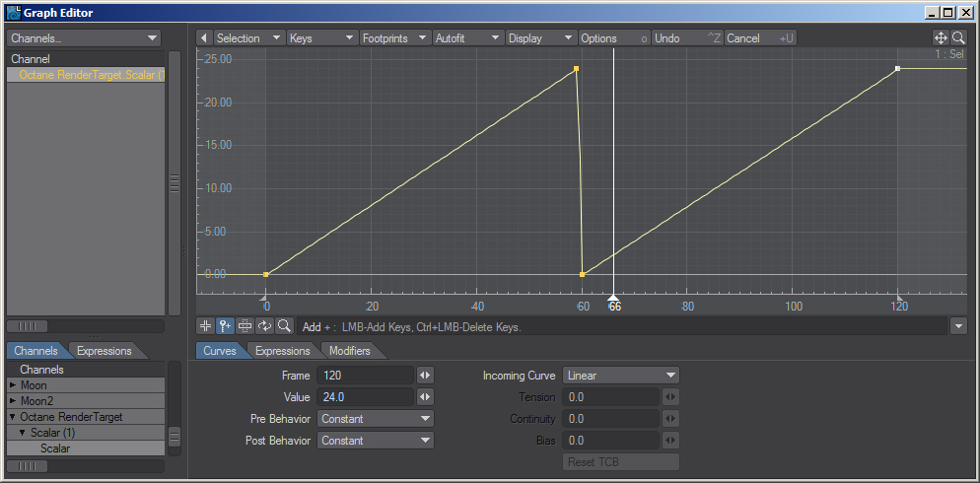Switch to the Modifiers tab
The height and width of the screenshot is (483, 980).
click(349, 351)
